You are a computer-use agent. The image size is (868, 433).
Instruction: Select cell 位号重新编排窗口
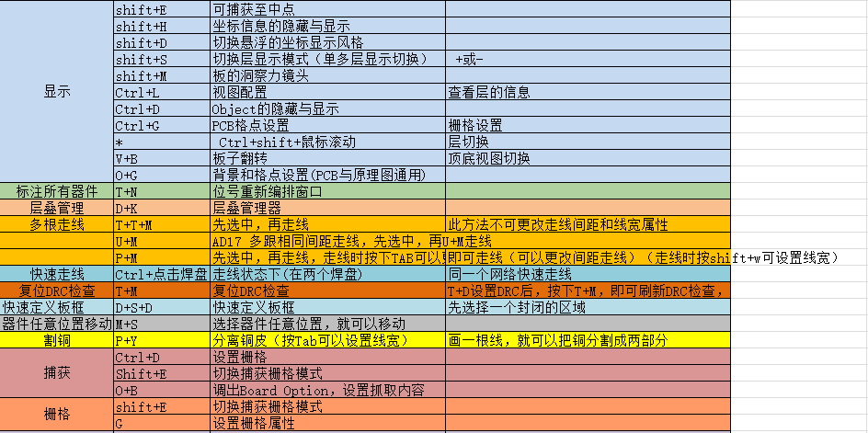click(x=327, y=191)
